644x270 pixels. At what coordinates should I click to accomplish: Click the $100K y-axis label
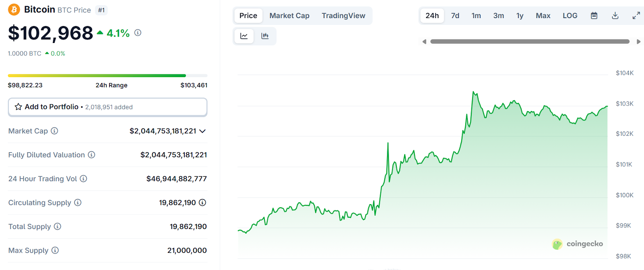(x=625, y=195)
